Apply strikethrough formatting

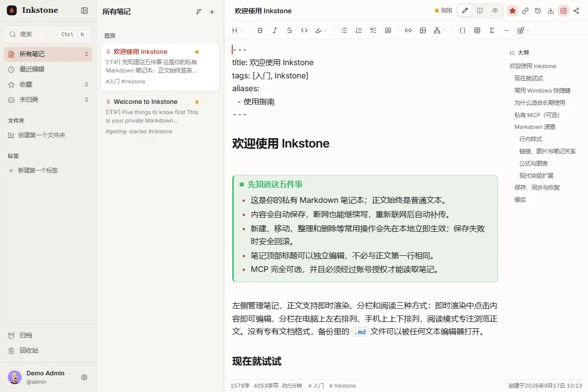click(290, 30)
